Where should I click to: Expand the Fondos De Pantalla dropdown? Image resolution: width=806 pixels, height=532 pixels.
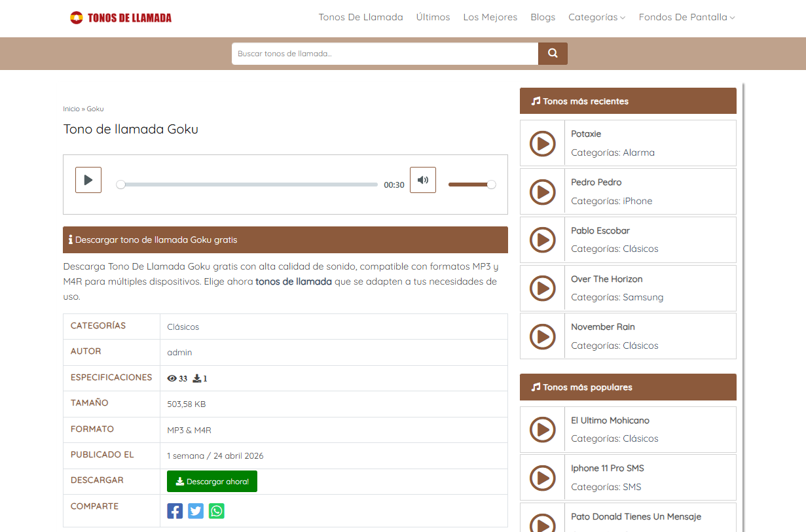pos(687,18)
